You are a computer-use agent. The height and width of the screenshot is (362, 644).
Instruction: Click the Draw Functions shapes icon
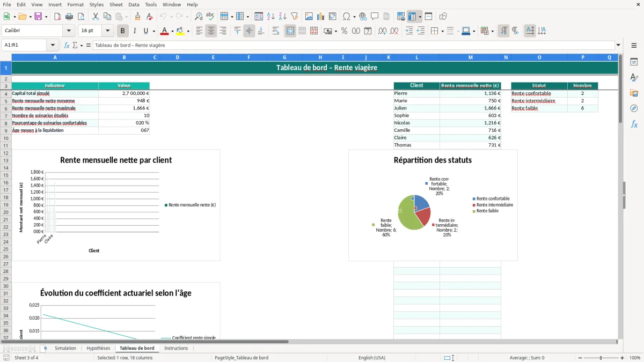point(443,17)
